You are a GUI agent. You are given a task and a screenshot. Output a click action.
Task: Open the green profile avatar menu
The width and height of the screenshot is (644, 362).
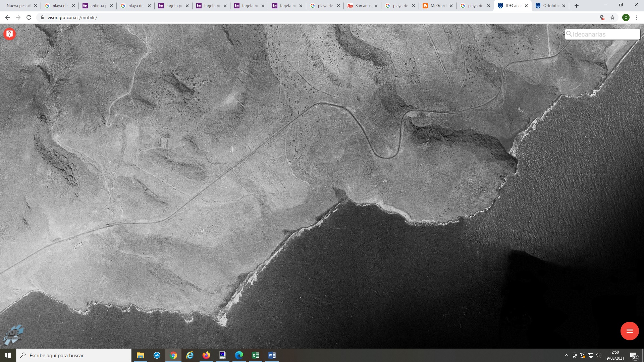pos(626,17)
